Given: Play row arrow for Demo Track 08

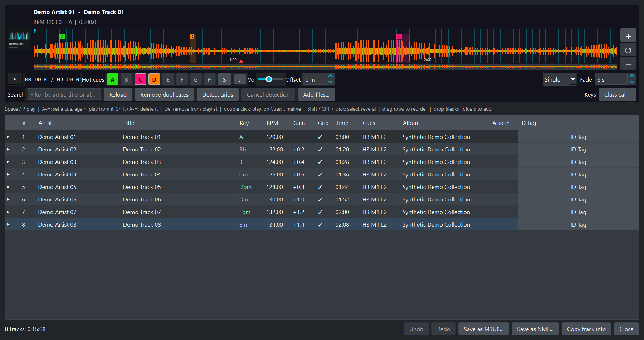Looking at the screenshot, I should [x=8, y=224].
